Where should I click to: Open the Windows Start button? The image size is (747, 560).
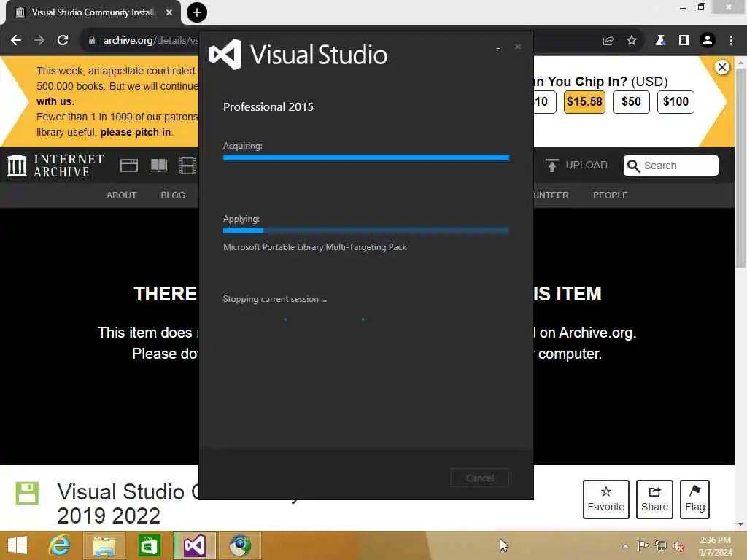pyautogui.click(x=18, y=545)
